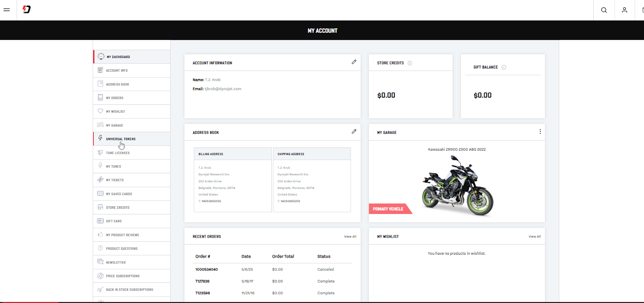This screenshot has height=303, width=644.
Task: Open My Dashboard menu item
Action: tap(132, 57)
